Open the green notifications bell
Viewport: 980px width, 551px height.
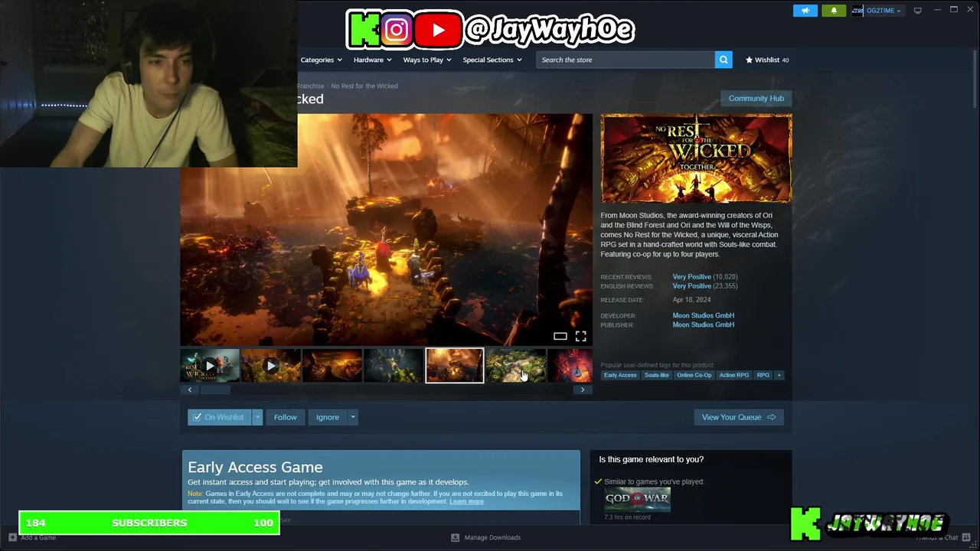pyautogui.click(x=834, y=11)
